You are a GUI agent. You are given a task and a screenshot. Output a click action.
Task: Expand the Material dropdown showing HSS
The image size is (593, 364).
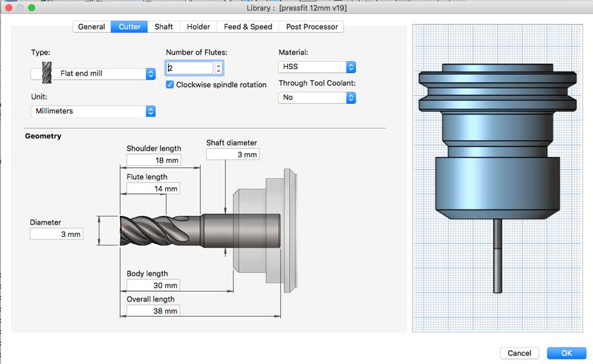pyautogui.click(x=317, y=67)
